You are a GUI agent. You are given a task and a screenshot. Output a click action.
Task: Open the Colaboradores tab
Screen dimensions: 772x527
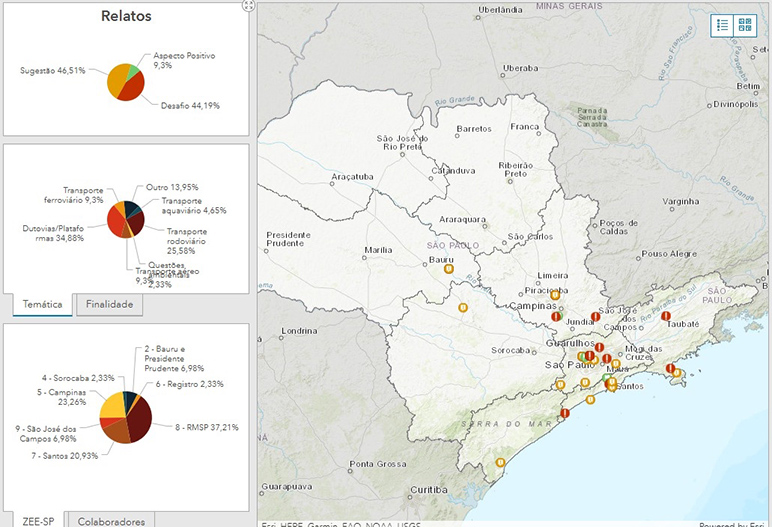pyautogui.click(x=111, y=520)
